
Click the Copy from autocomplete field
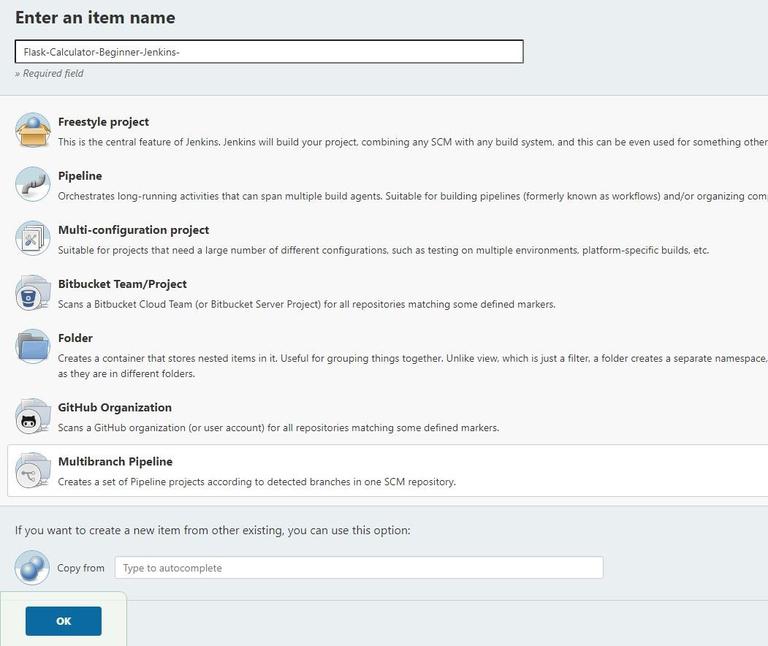click(x=358, y=568)
